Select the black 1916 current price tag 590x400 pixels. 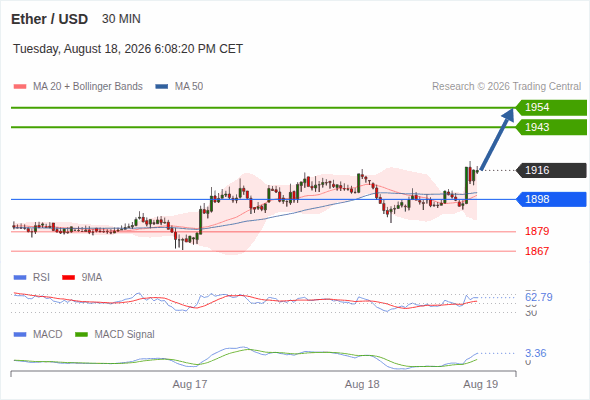click(x=551, y=170)
